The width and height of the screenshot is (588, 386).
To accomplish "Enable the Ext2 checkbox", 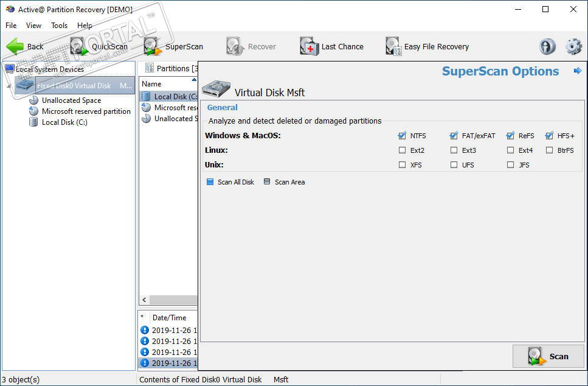I will tap(402, 150).
